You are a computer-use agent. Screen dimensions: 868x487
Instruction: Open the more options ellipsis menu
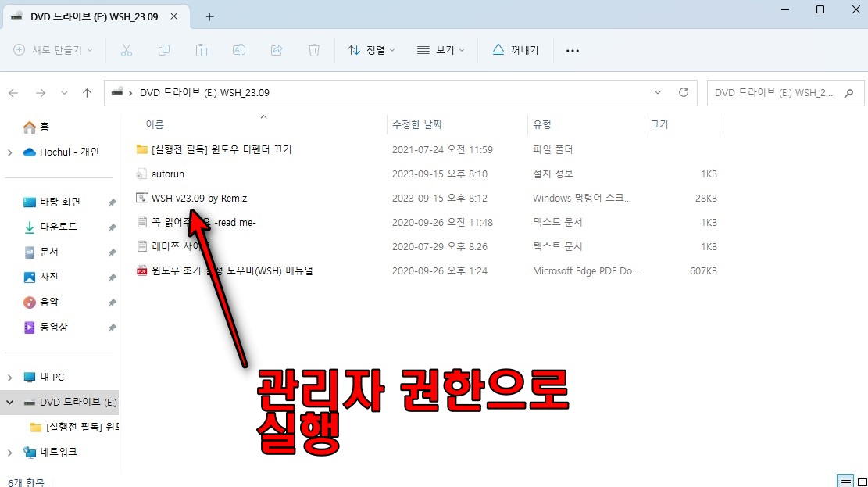pos(573,50)
